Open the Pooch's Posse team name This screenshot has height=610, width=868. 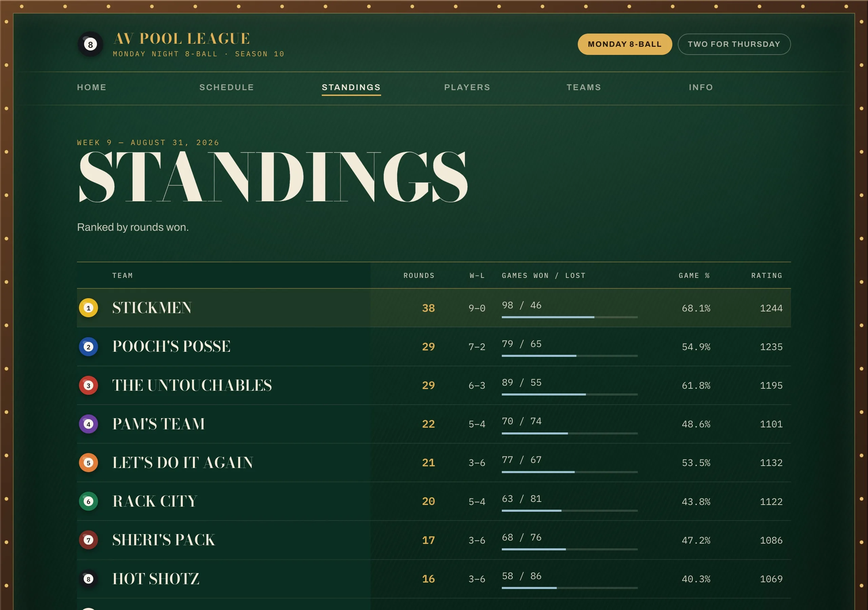pyautogui.click(x=171, y=347)
